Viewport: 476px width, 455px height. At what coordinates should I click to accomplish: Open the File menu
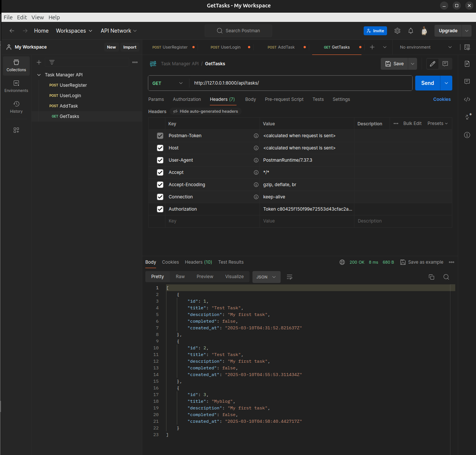8,17
